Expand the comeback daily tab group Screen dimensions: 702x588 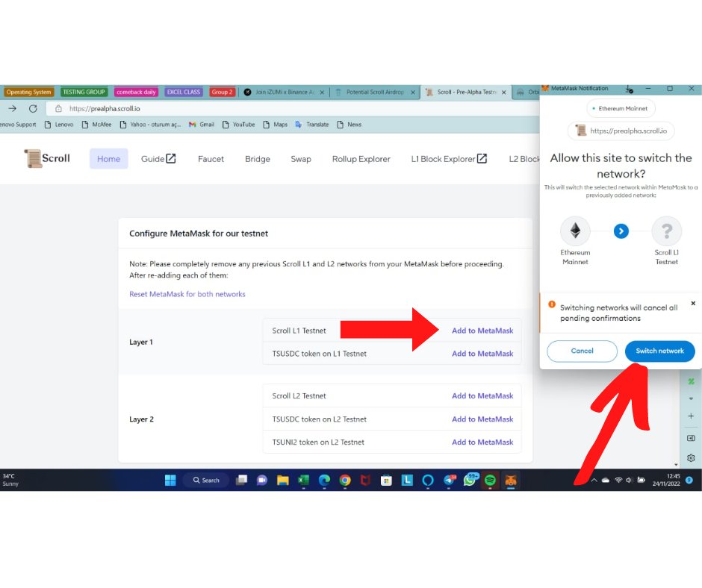tap(136, 92)
